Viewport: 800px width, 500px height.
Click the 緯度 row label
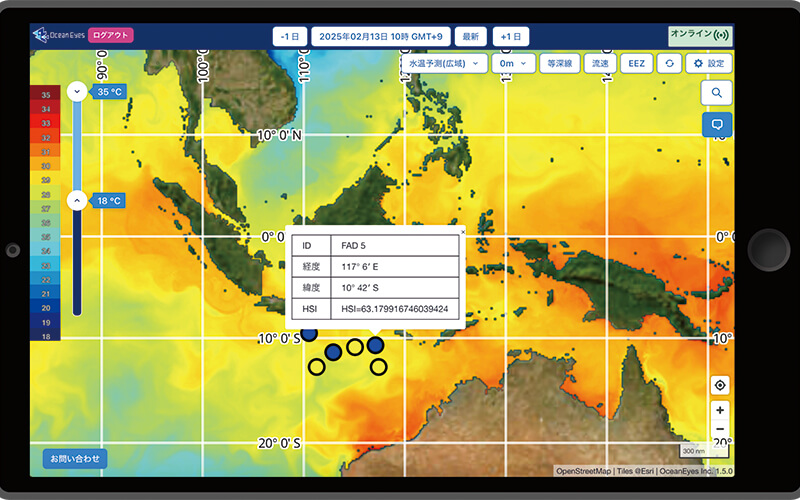tap(311, 288)
